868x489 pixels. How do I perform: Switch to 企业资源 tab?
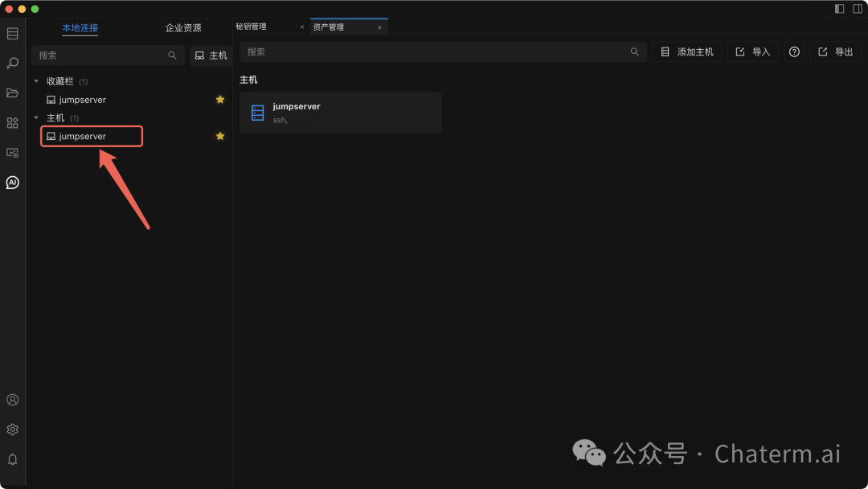[x=183, y=27]
